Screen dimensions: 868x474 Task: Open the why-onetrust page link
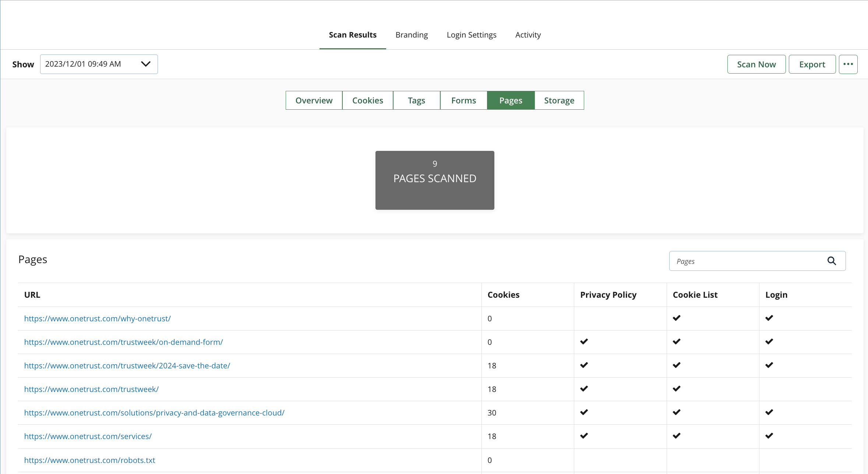pyautogui.click(x=98, y=319)
